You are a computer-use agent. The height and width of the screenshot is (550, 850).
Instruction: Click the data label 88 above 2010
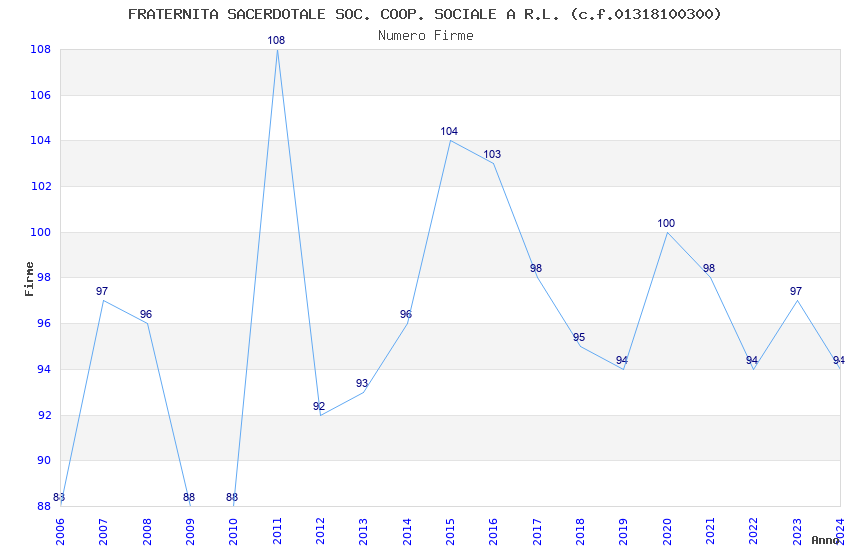[232, 497]
